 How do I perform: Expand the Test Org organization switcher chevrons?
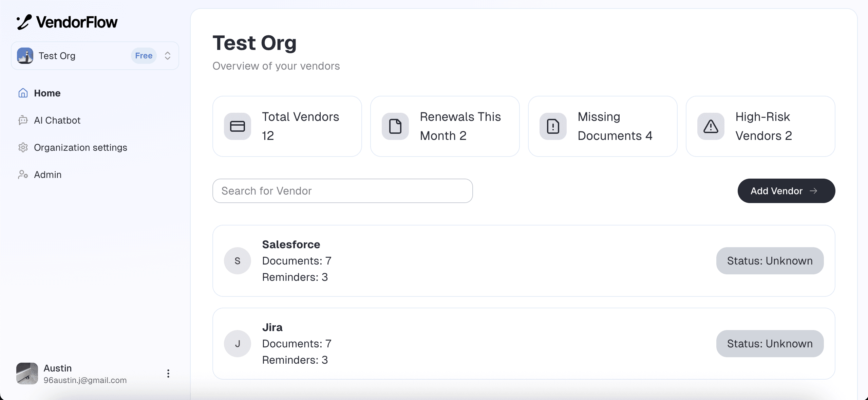tap(168, 56)
